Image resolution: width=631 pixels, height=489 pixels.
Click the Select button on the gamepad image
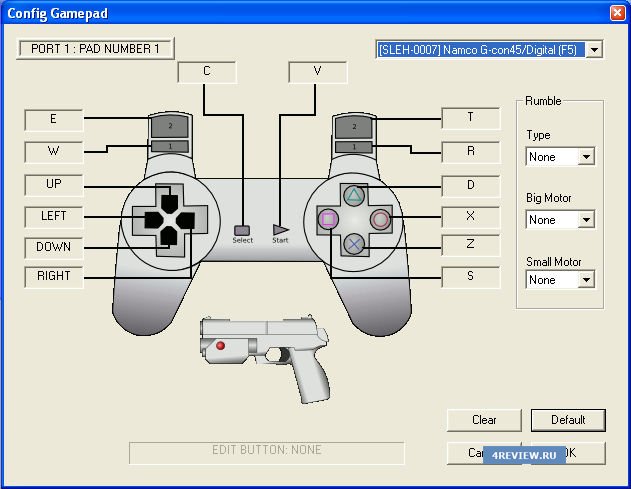[x=242, y=229]
